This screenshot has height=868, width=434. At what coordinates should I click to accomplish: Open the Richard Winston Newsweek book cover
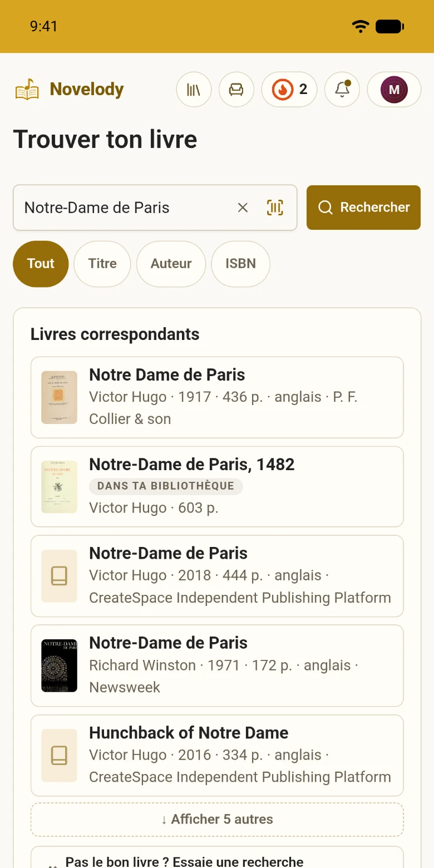point(59,665)
